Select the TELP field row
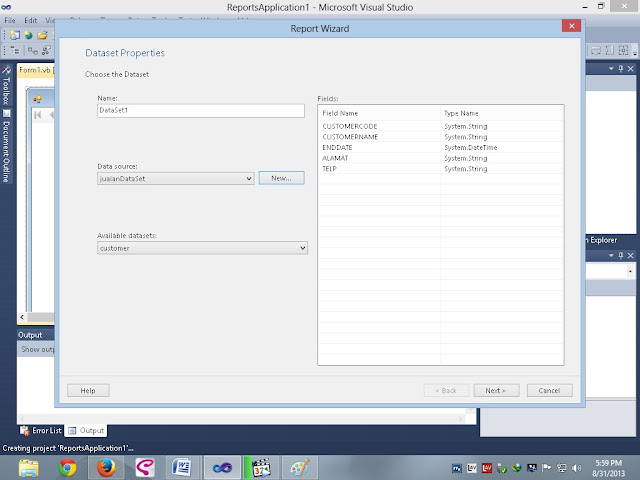This screenshot has width=640, height=480. pyautogui.click(x=441, y=169)
